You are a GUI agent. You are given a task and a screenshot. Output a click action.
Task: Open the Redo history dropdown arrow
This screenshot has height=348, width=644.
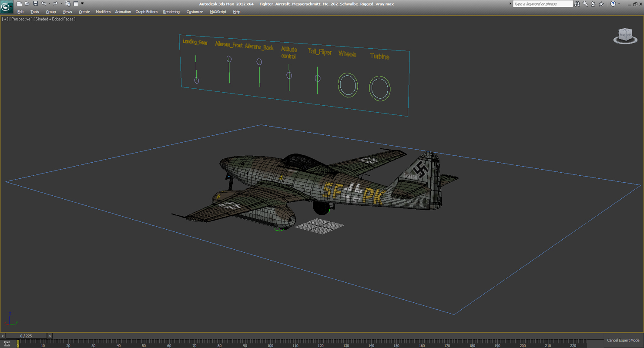61,4
